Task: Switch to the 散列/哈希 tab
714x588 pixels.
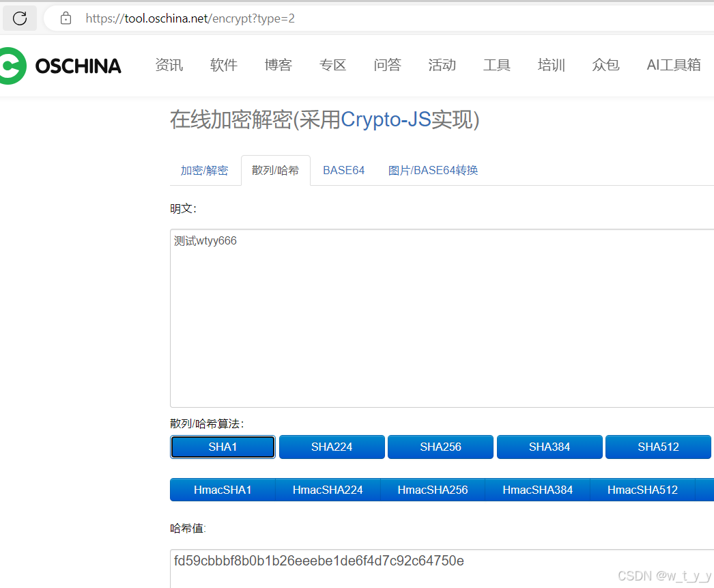Action: [275, 170]
